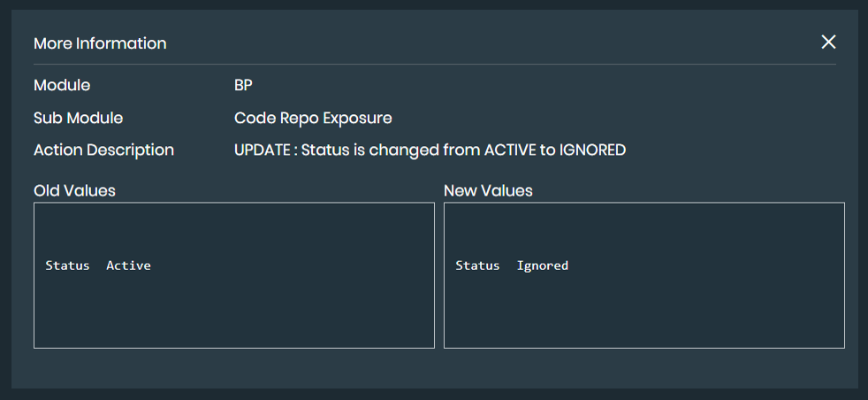Click the Sub Module field label
Viewport: 868px width, 400px height.
(78, 118)
